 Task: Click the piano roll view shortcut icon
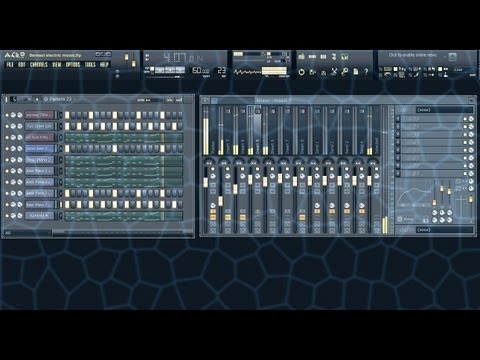point(323,57)
